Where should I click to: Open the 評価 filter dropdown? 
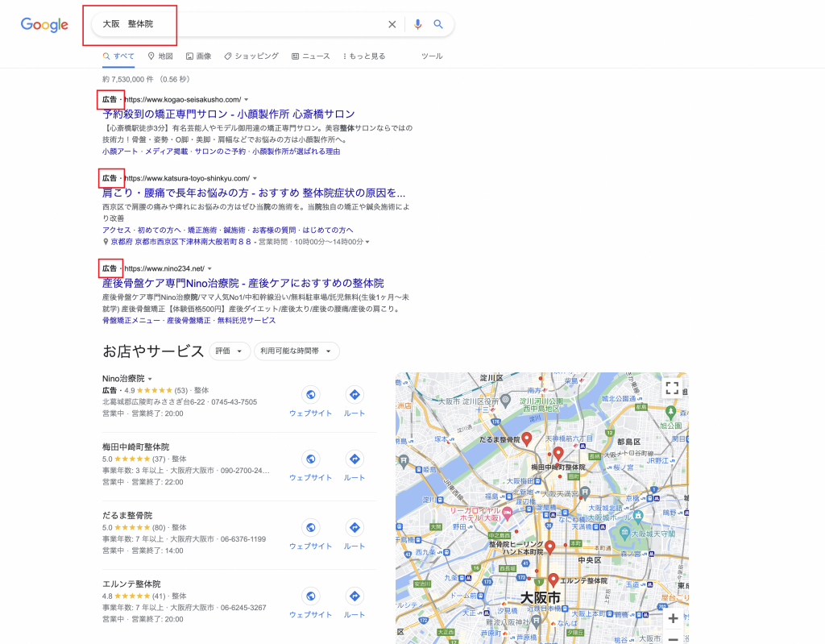(230, 351)
